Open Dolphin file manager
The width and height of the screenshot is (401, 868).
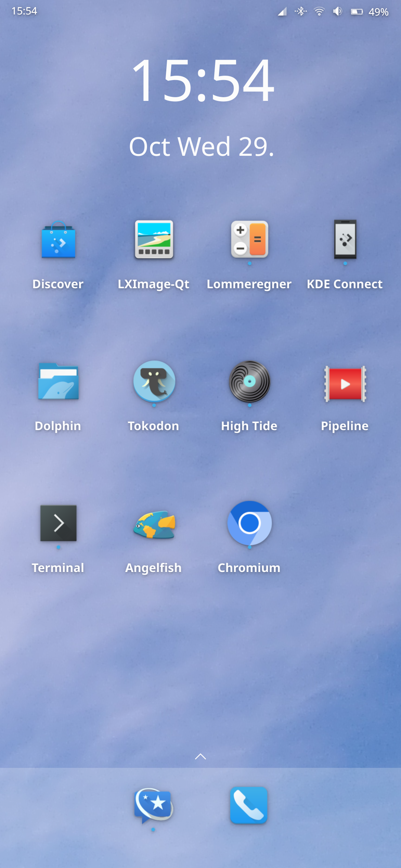[x=58, y=382]
